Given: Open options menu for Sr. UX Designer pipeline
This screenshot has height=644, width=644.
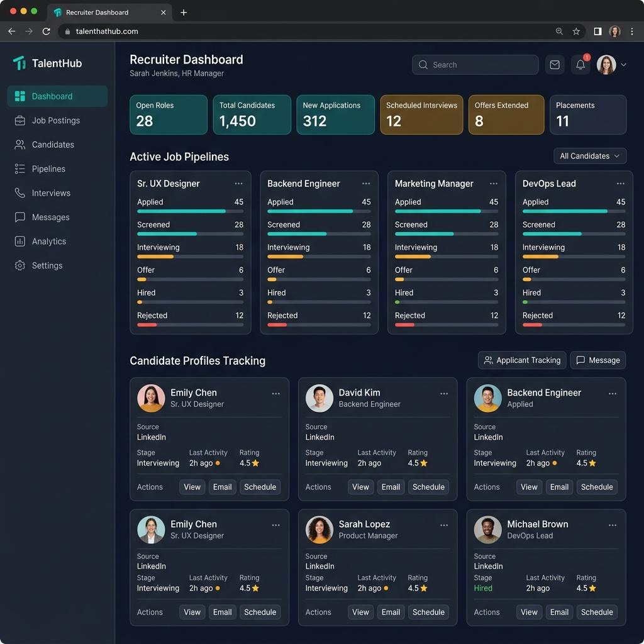Looking at the screenshot, I should [238, 184].
